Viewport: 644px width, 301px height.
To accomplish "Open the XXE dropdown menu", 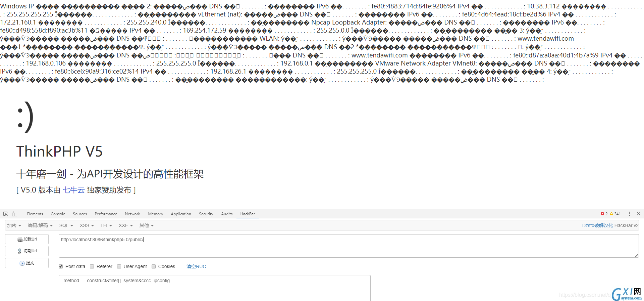I will [x=125, y=225].
